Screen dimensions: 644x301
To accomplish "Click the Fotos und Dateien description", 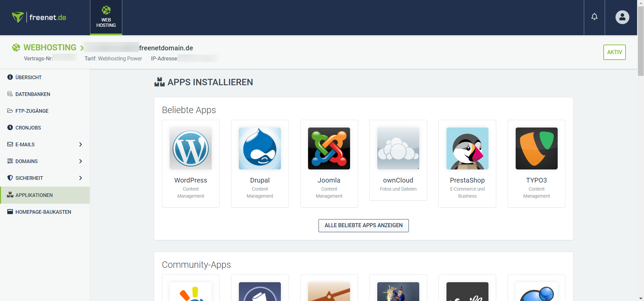I will tap(398, 189).
